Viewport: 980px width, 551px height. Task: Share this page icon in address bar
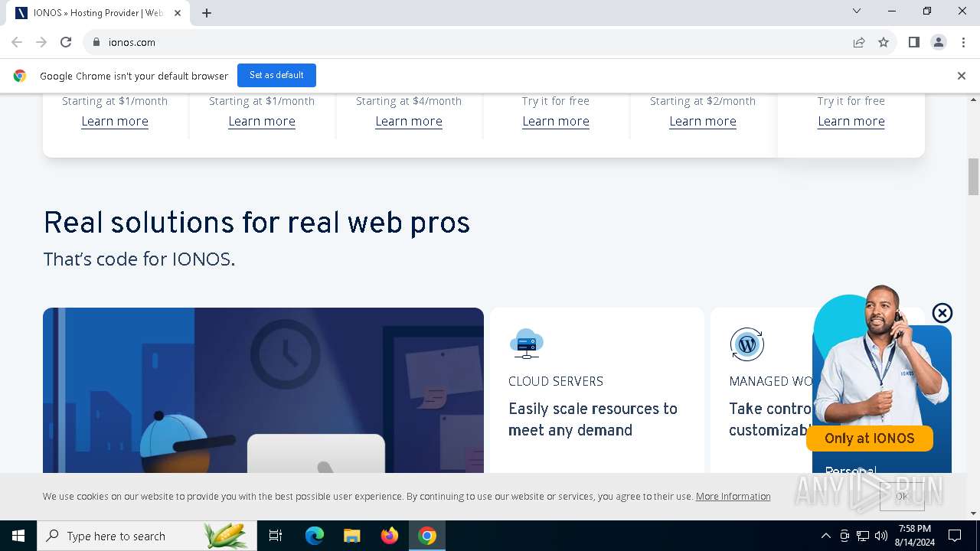click(859, 42)
